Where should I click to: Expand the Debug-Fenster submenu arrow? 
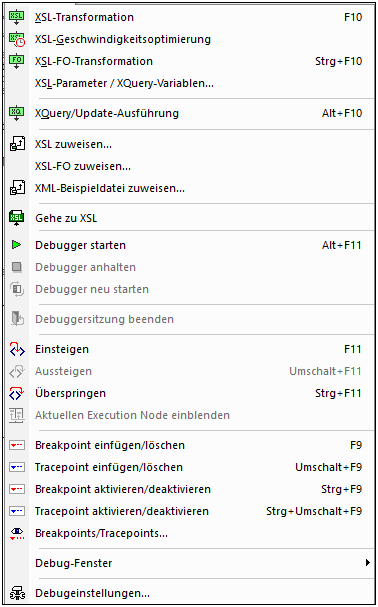point(368,563)
